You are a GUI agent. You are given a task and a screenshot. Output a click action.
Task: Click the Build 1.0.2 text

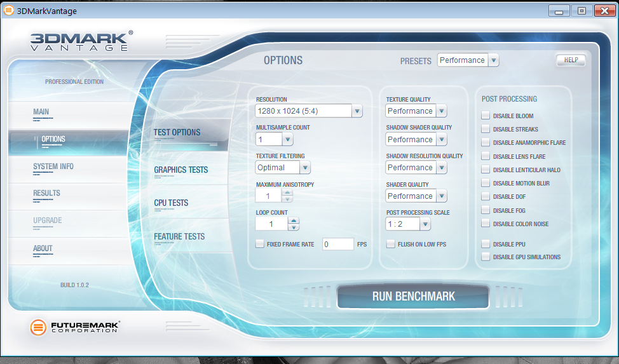pyautogui.click(x=74, y=285)
